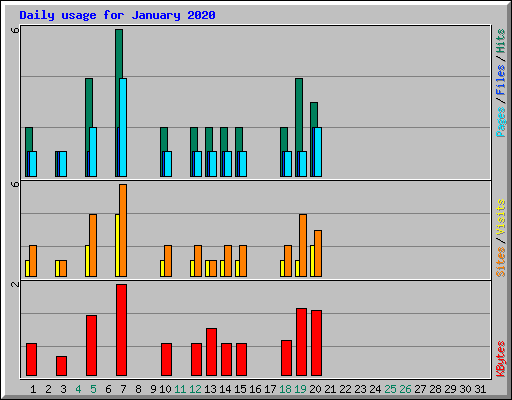Click green x-axis day label '12'

pyautogui.click(x=195, y=389)
